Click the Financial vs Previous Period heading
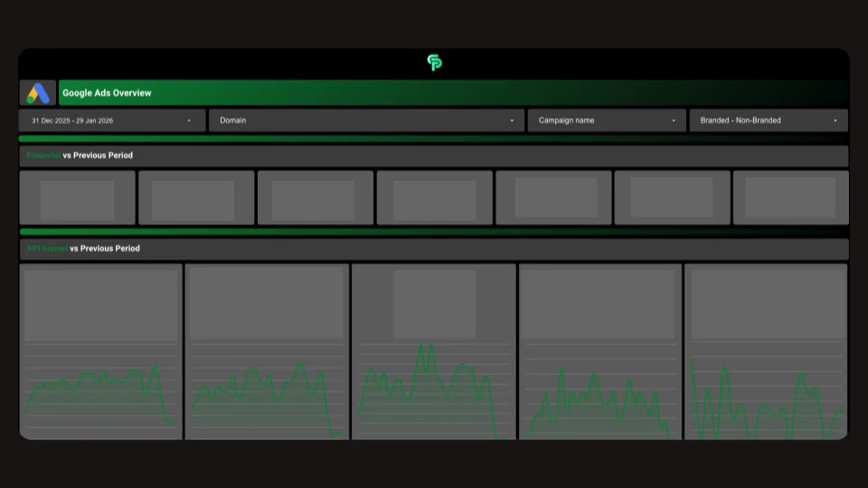 click(x=80, y=155)
